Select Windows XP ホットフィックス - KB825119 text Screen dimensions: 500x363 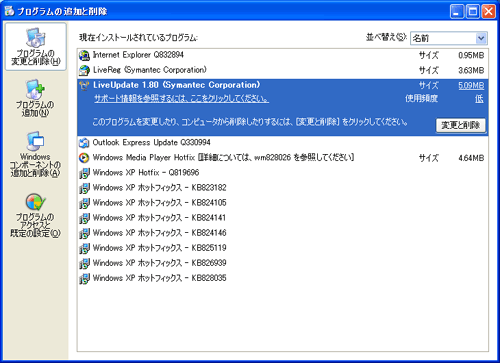click(x=159, y=248)
